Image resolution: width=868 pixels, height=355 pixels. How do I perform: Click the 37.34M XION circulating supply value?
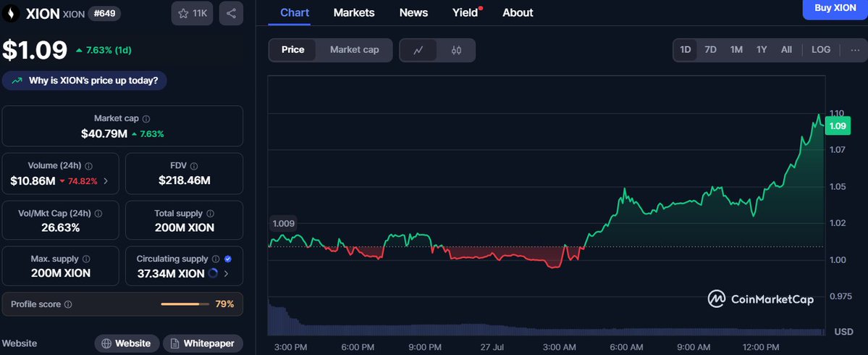pos(171,273)
